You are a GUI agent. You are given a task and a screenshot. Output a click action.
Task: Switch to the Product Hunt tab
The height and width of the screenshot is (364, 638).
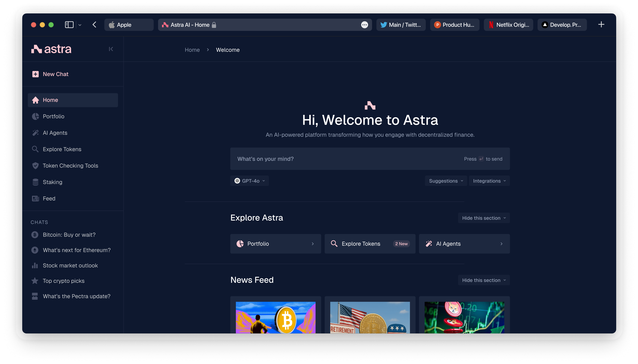[x=454, y=25]
